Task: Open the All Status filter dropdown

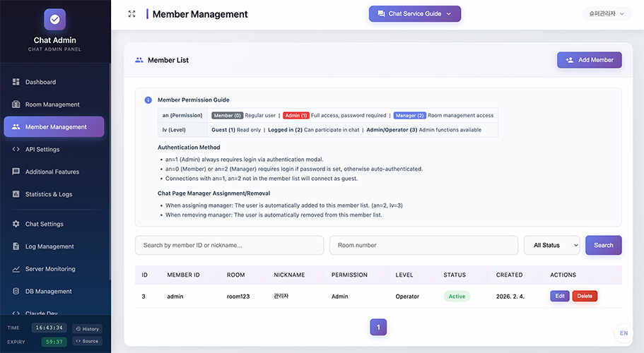Action: pos(551,245)
